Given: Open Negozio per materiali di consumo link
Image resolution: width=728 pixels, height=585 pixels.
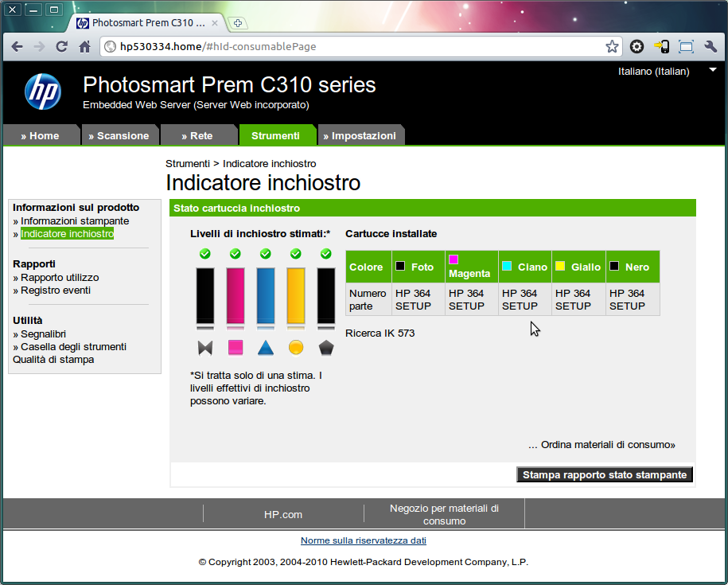Looking at the screenshot, I should pyautogui.click(x=444, y=514).
